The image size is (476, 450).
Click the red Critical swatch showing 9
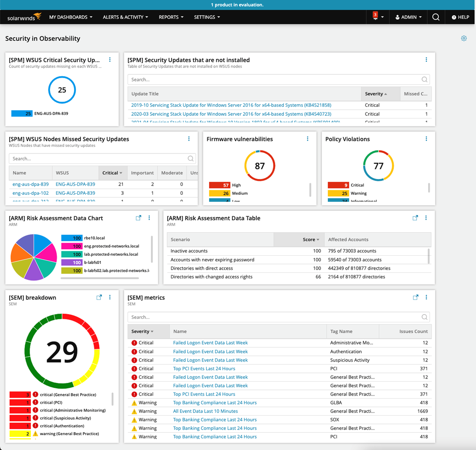coord(338,185)
